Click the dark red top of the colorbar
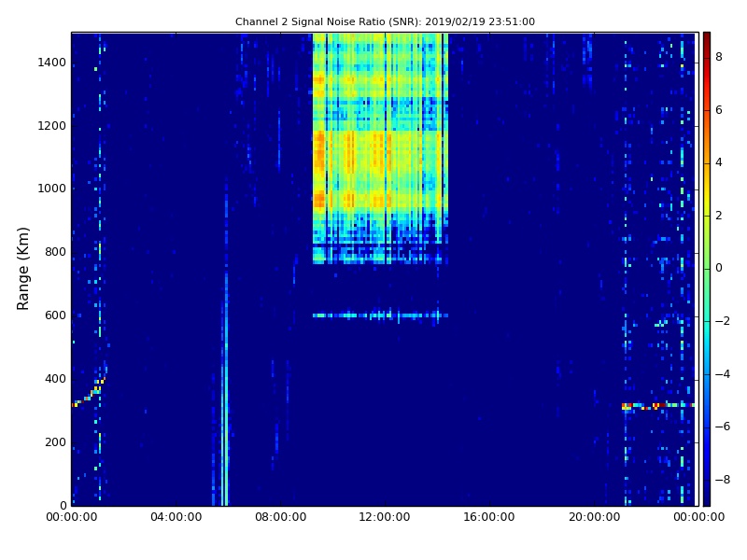 point(707,38)
